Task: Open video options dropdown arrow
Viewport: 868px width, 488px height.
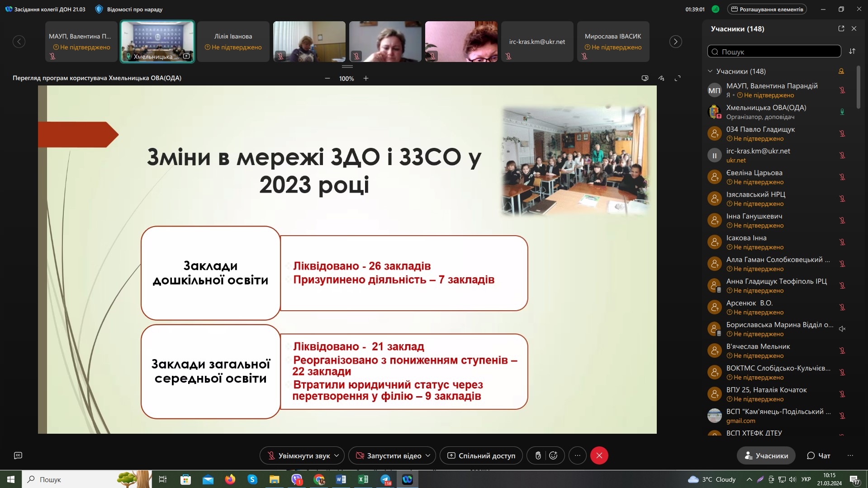Action: (428, 455)
